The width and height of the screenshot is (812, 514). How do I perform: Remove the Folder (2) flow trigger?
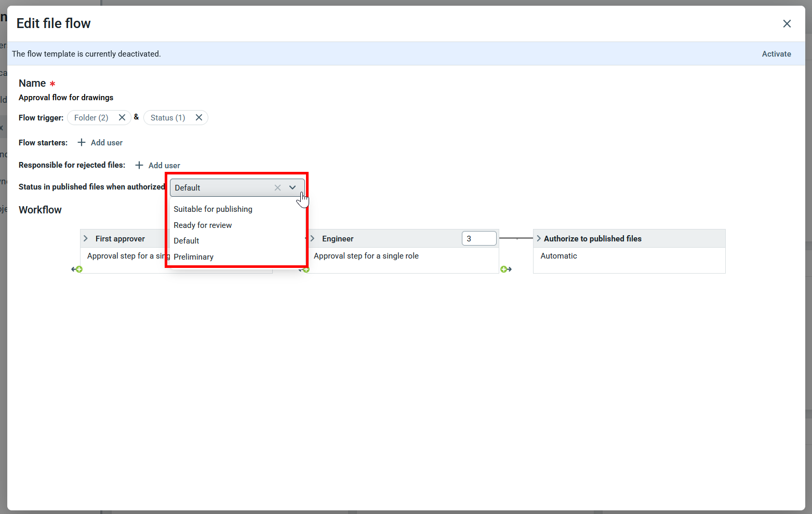[122, 117]
